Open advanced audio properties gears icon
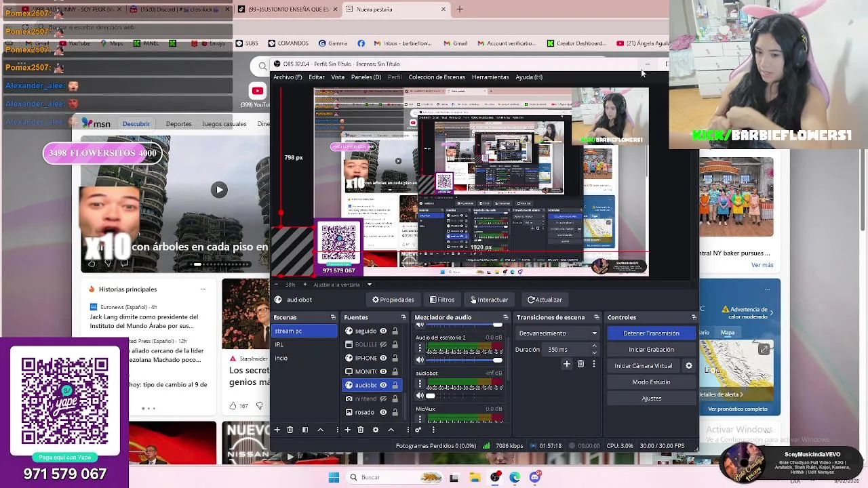Screen dimensions: 868x488 click(x=418, y=430)
